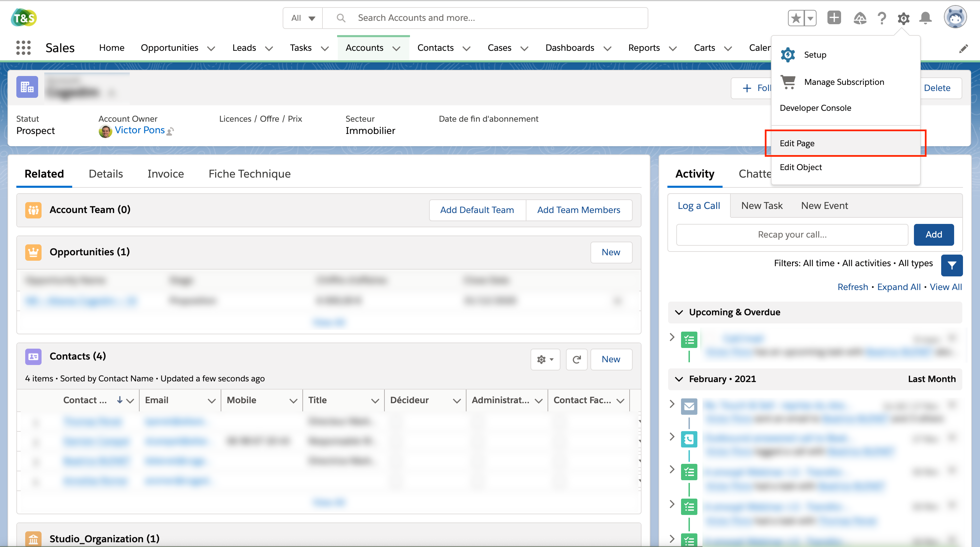Open the Favorites star icon
Viewport: 980px width, 547px height.
(x=796, y=18)
